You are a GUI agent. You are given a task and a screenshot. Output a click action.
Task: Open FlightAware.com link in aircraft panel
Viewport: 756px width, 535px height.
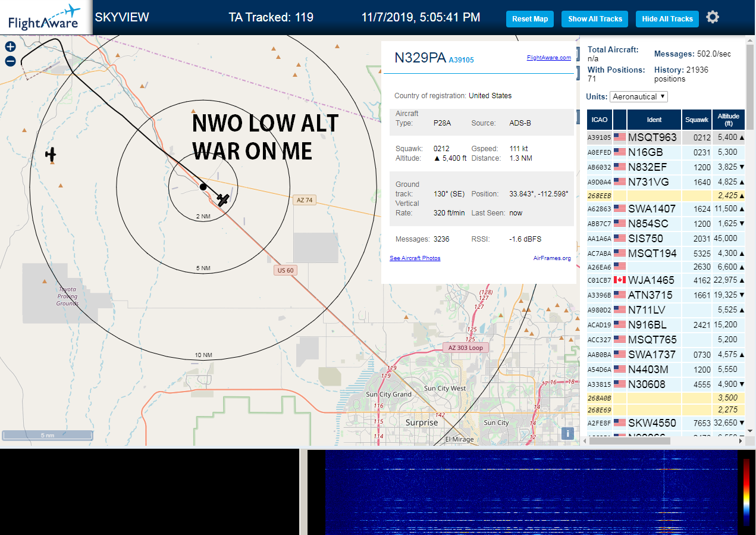pyautogui.click(x=548, y=58)
